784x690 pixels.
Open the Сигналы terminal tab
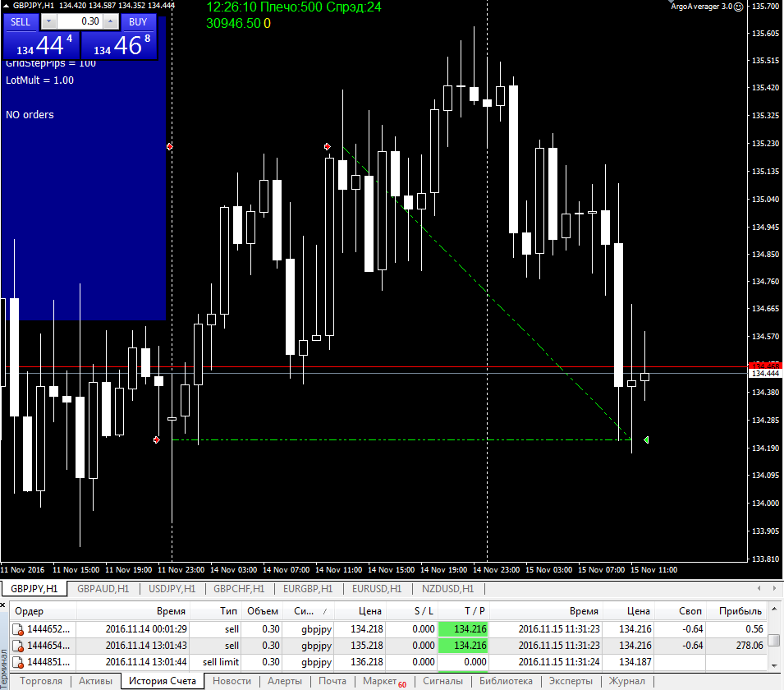(x=442, y=681)
